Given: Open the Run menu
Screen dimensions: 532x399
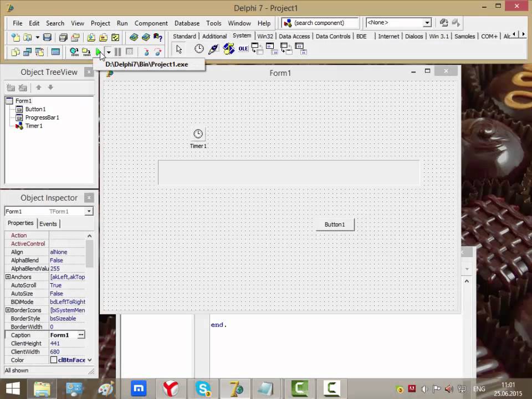Looking at the screenshot, I should coord(122,23).
